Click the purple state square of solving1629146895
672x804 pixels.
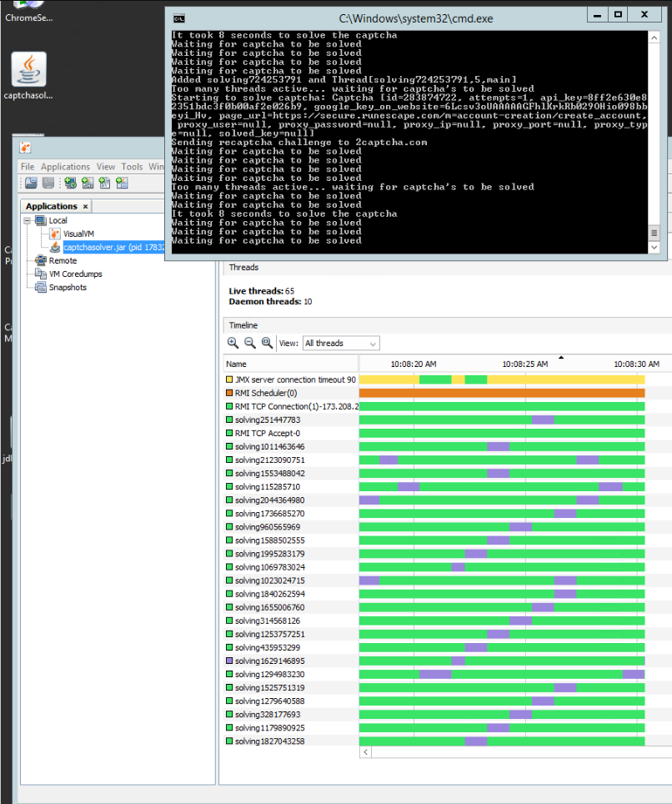(x=229, y=661)
